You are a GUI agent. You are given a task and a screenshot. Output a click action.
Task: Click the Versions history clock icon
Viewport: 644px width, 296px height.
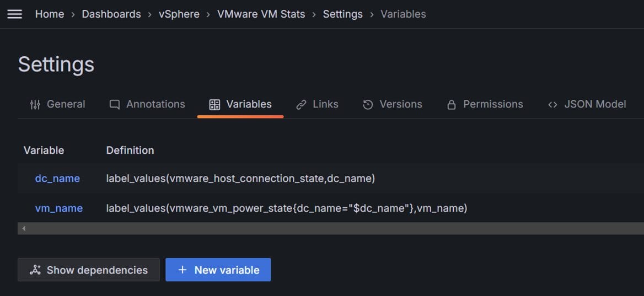tap(368, 105)
